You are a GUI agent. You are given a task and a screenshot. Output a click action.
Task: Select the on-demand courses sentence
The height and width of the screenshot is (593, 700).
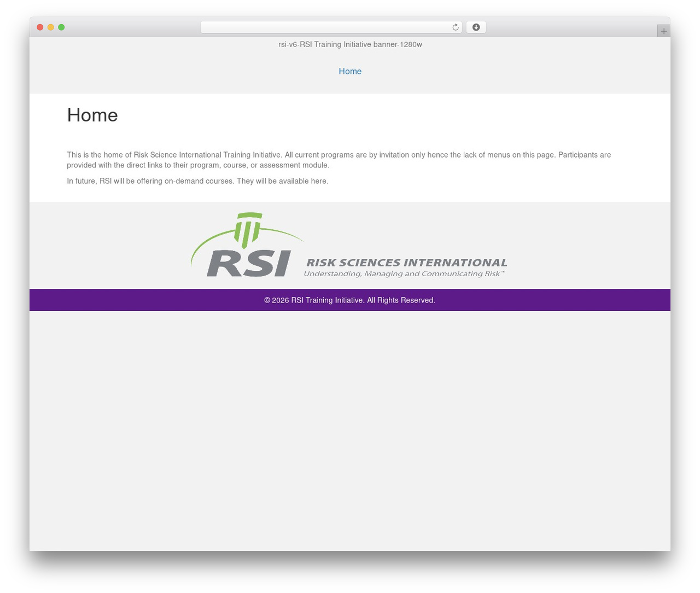coord(197,181)
